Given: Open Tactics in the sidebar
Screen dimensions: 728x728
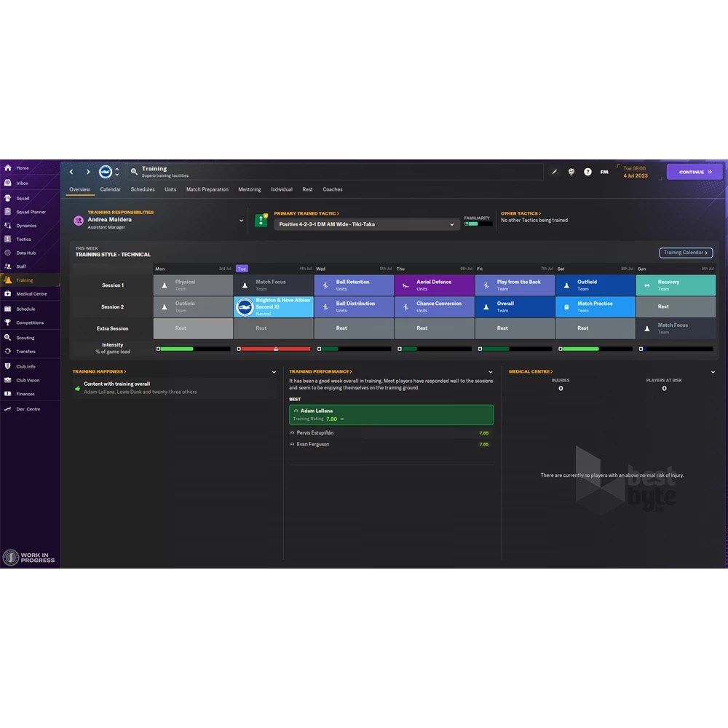Looking at the screenshot, I should pos(23,239).
